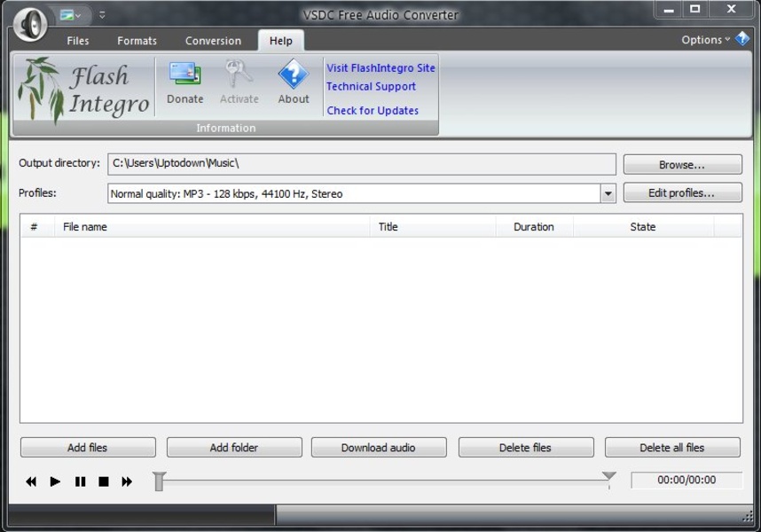Click the 00:00/00:00 time display
The height and width of the screenshot is (532, 761).
686,480
